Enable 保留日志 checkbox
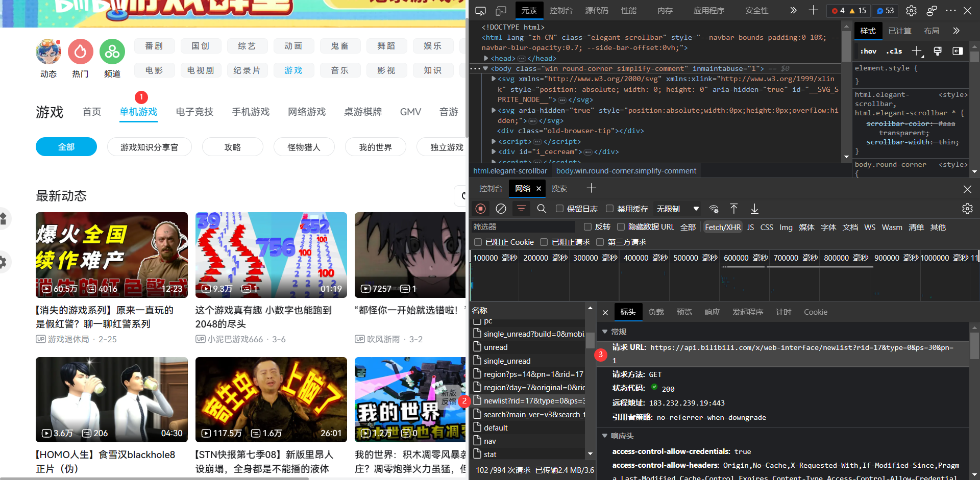Viewport: 980px width, 480px height. (x=559, y=209)
